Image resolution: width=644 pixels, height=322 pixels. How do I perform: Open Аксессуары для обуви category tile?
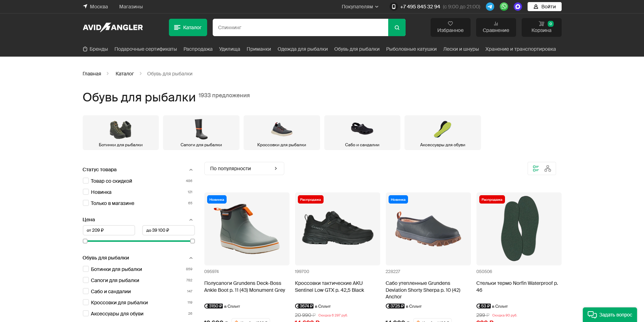click(443, 133)
